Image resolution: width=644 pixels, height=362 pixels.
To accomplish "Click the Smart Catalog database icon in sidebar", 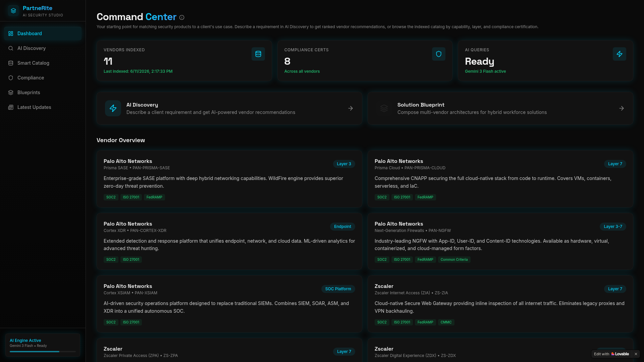I will [x=11, y=63].
